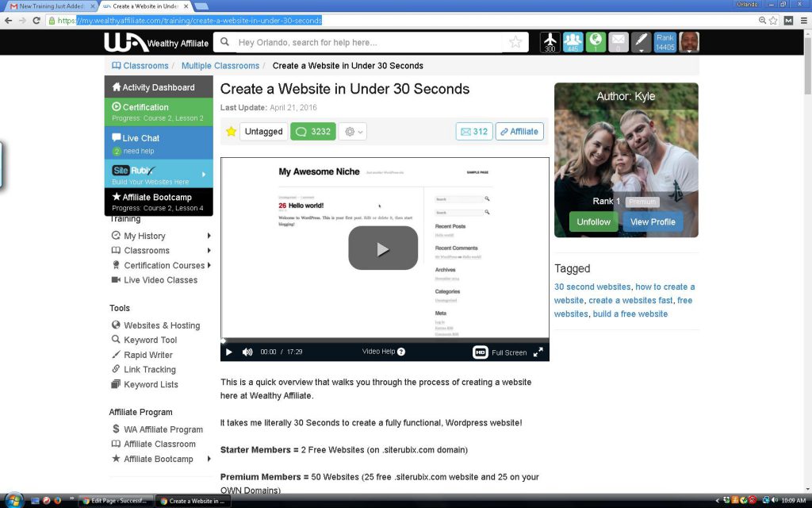This screenshot has width=812, height=508.
Task: Open Chrome menu hamburger icon
Action: (x=804, y=20)
